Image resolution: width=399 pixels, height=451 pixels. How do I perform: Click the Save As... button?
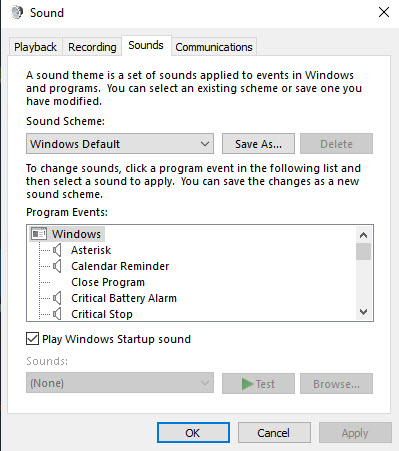258,144
